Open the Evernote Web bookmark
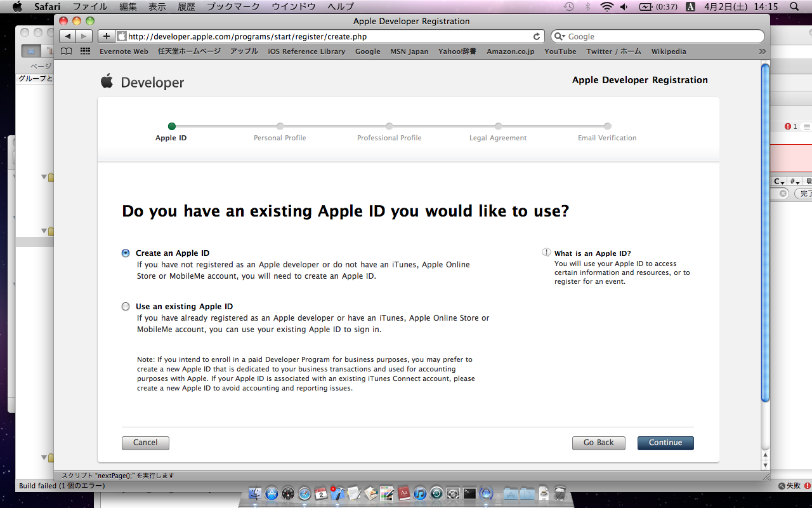Image resolution: width=812 pixels, height=508 pixels. tap(124, 51)
